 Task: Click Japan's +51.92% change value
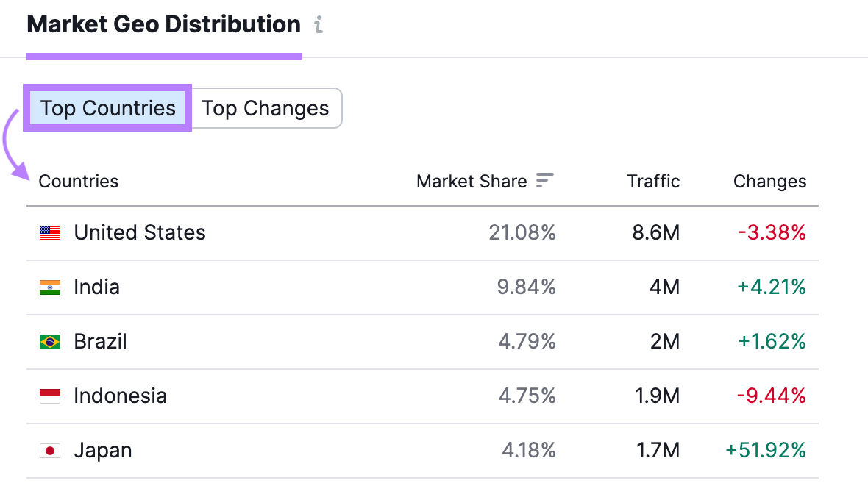click(766, 450)
